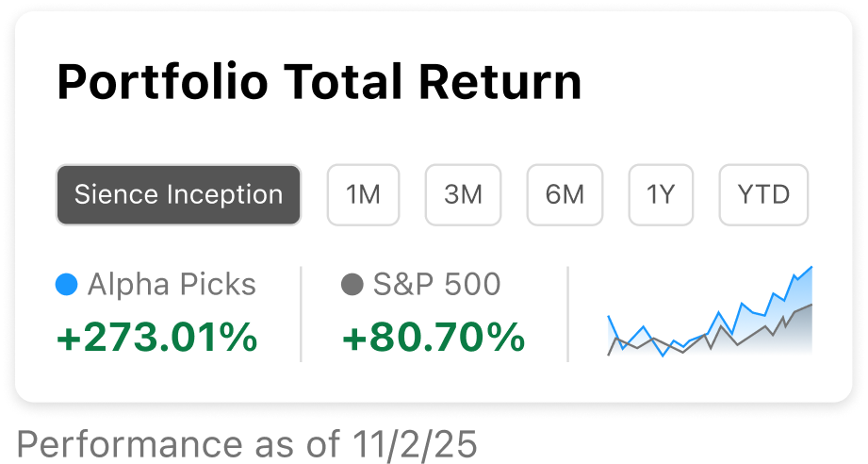868x464 pixels.
Task: Select the Sience Inception time range
Action: [178, 195]
